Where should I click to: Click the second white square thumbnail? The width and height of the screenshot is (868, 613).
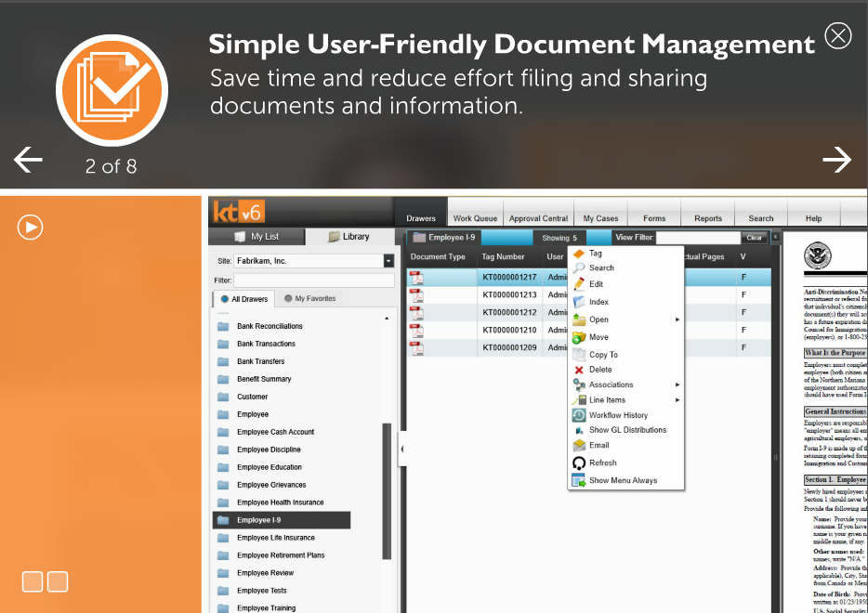click(58, 581)
